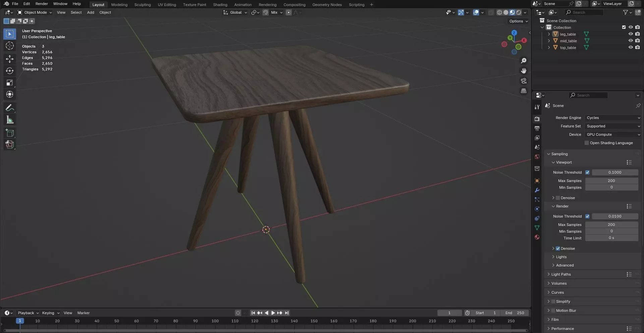Open the Device dropdown
Viewport: 644px width, 333px height.
(x=613, y=134)
